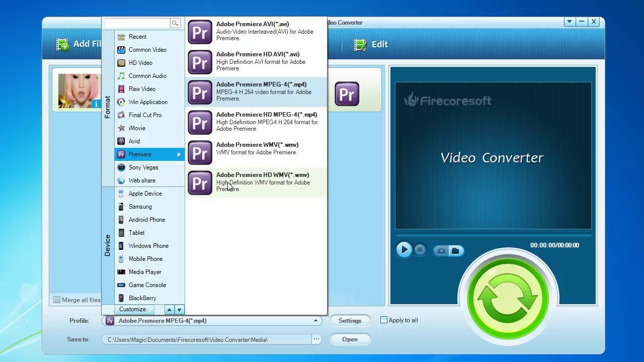
Task: Click the info badge on video thumbnail
Action: [96, 104]
